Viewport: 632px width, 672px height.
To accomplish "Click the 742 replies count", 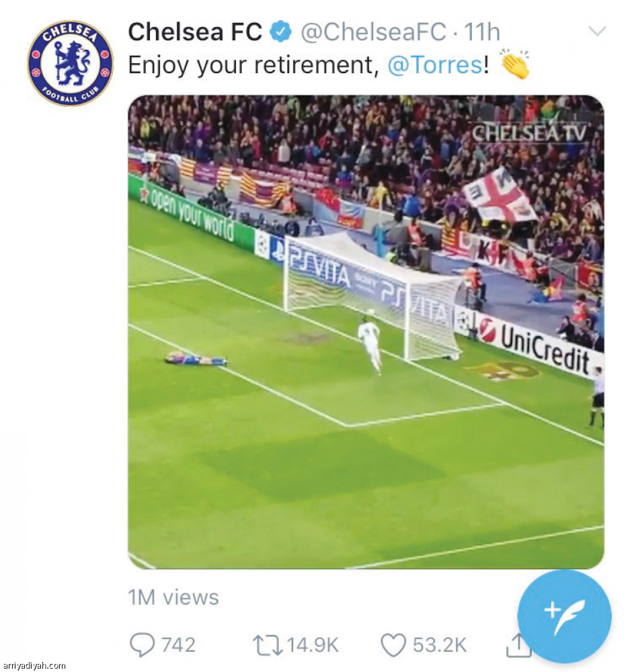I will [178, 646].
